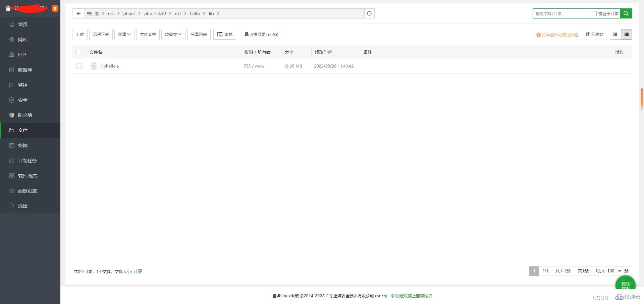Click the 上传 button
Screen dimensions: 644x304
click(x=80, y=34)
